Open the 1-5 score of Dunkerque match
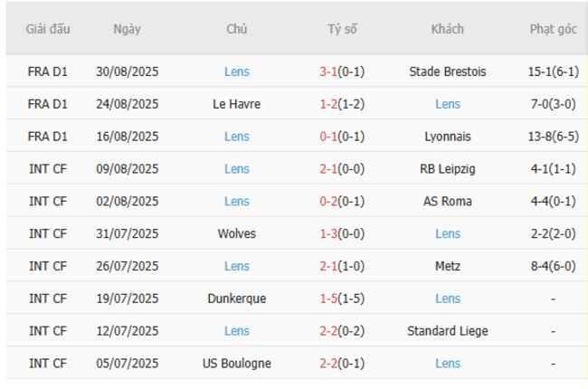588x389 pixels. [328, 299]
